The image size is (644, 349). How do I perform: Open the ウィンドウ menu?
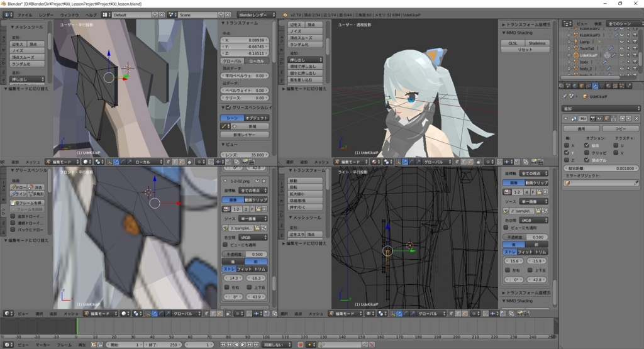[x=70, y=15]
